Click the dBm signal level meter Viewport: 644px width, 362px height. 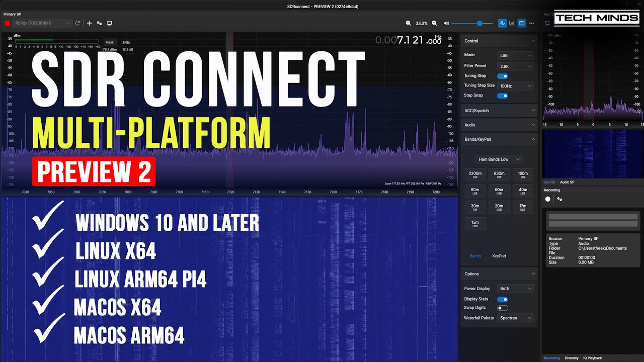[57, 41]
